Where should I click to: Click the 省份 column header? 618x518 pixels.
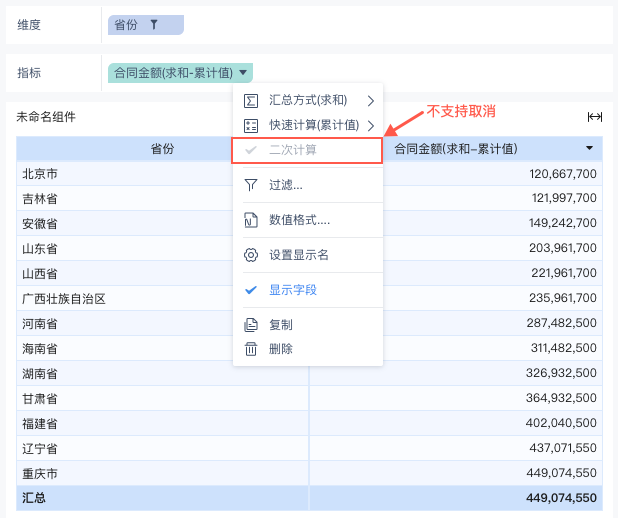coord(160,149)
